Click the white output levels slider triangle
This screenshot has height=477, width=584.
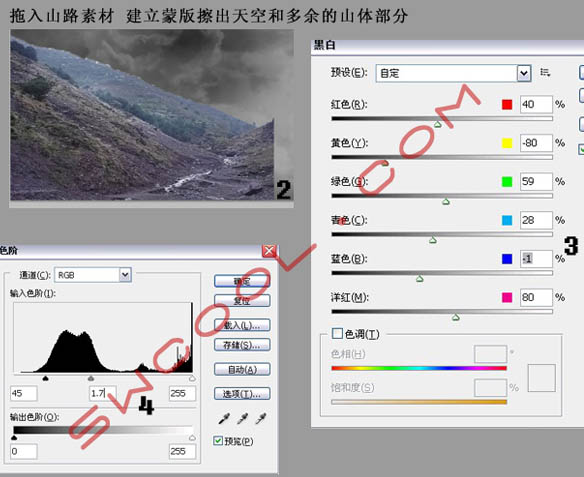click(192, 438)
